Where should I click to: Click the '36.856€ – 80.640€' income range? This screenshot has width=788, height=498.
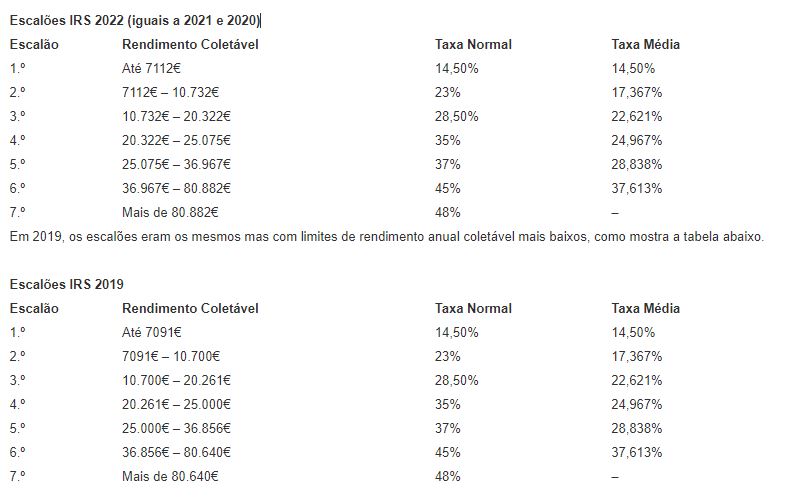176,452
